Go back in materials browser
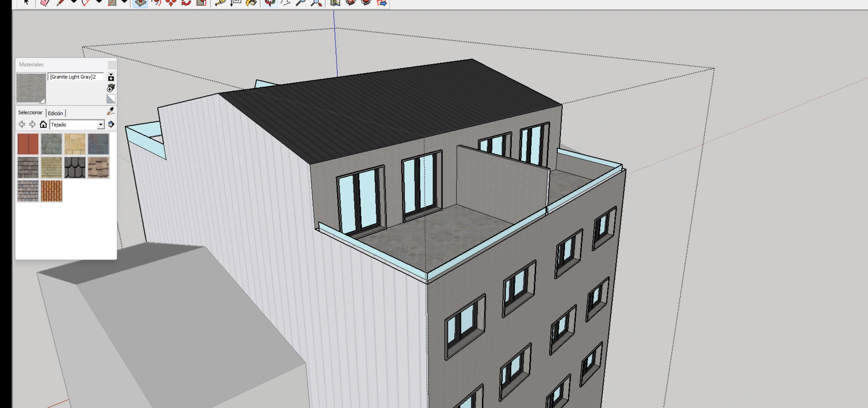 click(22, 124)
